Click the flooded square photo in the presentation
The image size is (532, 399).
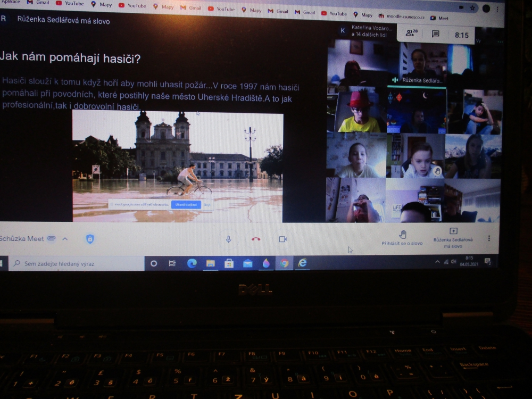click(178, 167)
